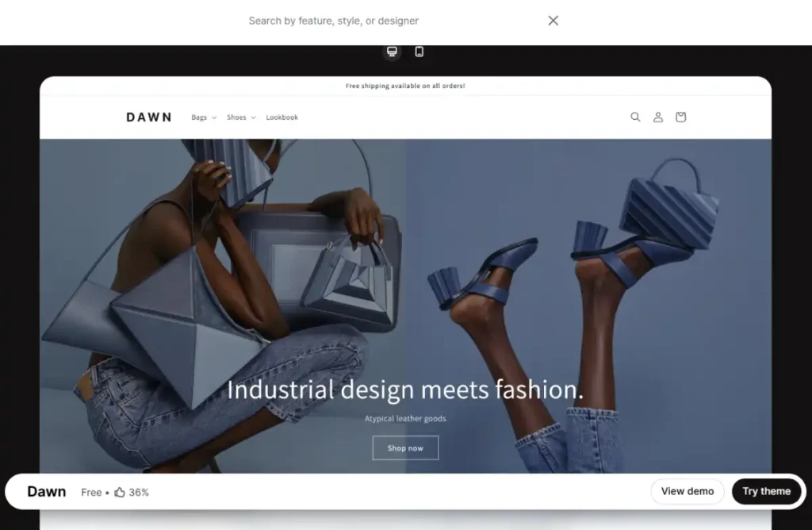The image size is (812, 530).
Task: Click the 36% rating text
Action: (139, 493)
